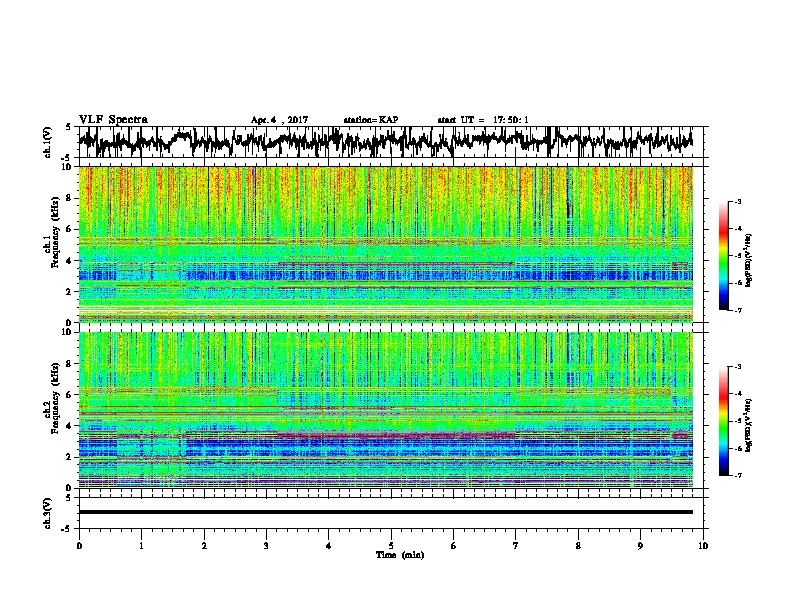This screenshot has width=792, height=612.
Task: Select the "Time (min)" axis title
Action: [x=400, y=555]
